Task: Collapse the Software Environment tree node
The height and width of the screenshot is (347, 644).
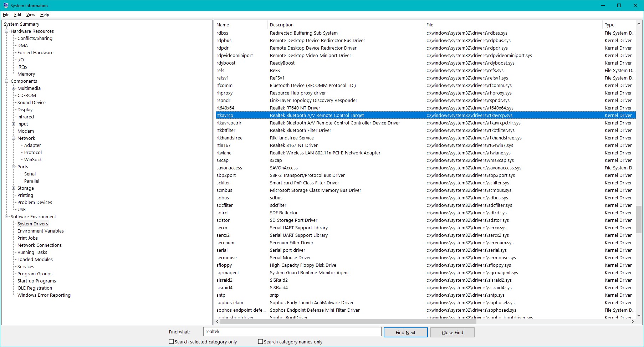Action: tap(6, 217)
